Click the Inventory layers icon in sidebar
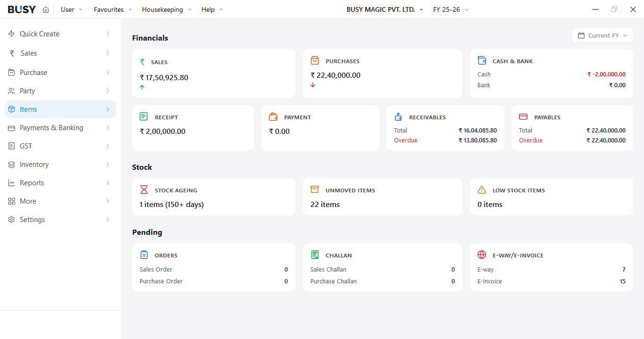The width and height of the screenshot is (644, 339). [x=12, y=165]
